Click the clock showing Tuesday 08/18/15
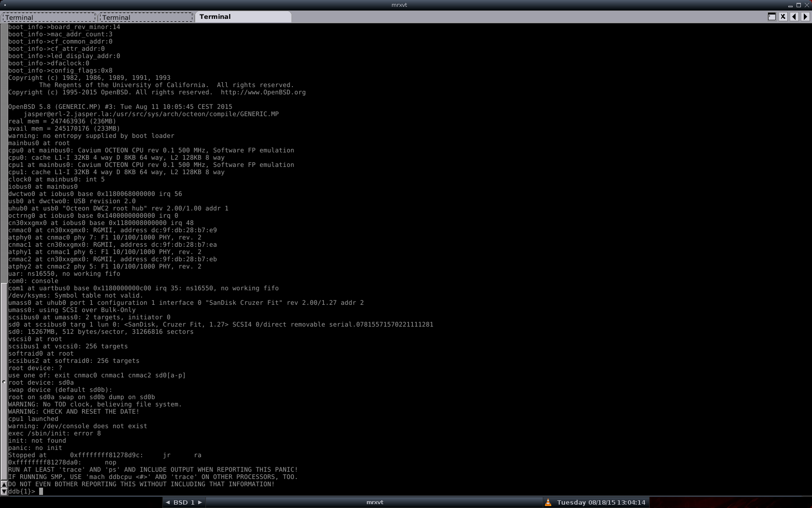Screen dimensions: 812x508 coord(601,502)
